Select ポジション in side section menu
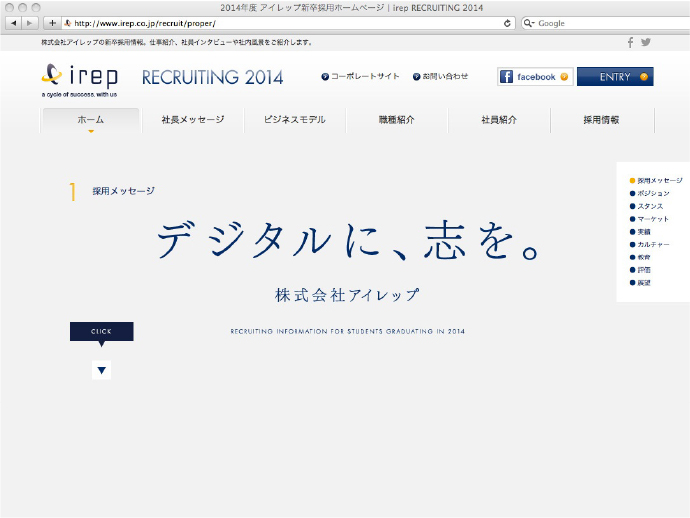This screenshot has width=690, height=518. [650, 193]
